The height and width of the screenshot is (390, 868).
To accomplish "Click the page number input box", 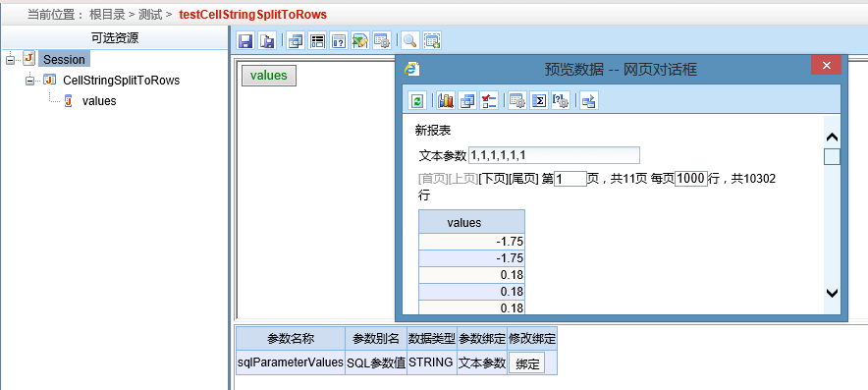I will [x=570, y=179].
